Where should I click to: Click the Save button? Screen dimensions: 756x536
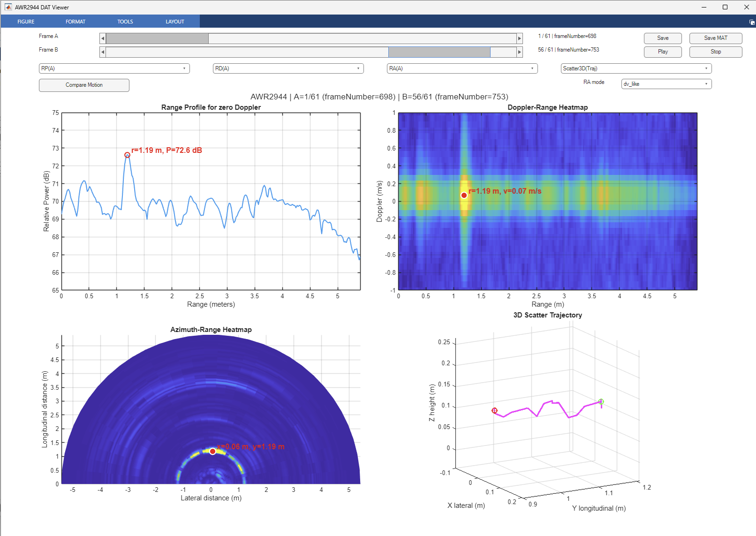point(663,38)
